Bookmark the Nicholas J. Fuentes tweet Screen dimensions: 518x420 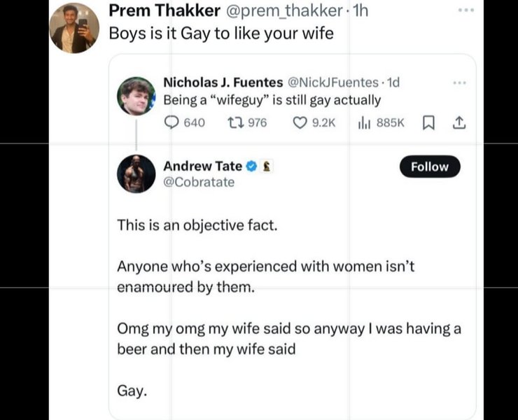pos(430,122)
